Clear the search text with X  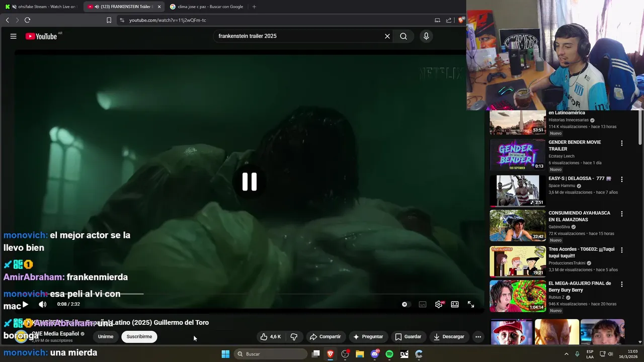point(387,36)
